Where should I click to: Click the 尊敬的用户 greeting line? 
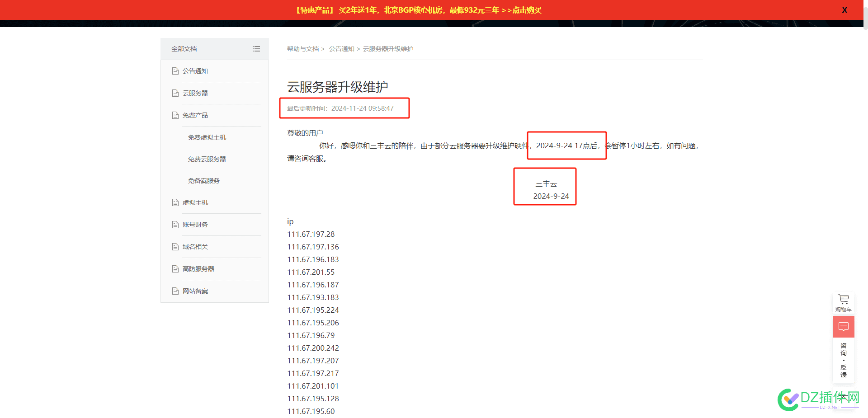(305, 133)
